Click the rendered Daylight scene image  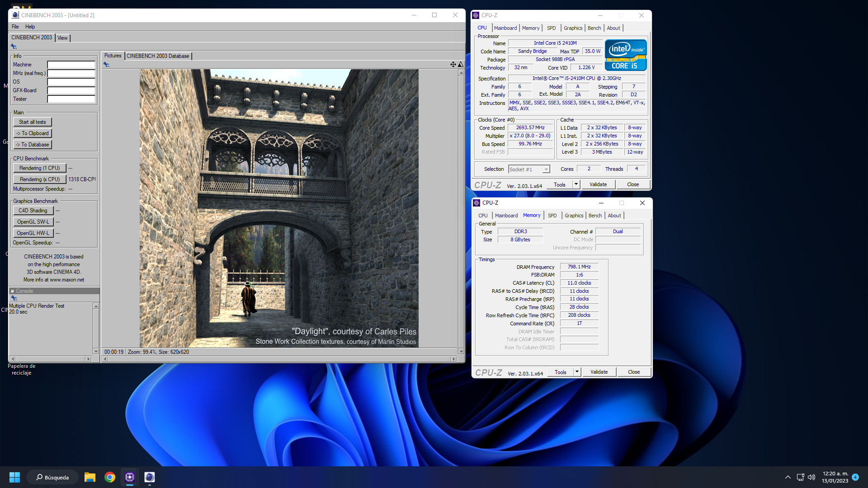pyautogui.click(x=279, y=208)
